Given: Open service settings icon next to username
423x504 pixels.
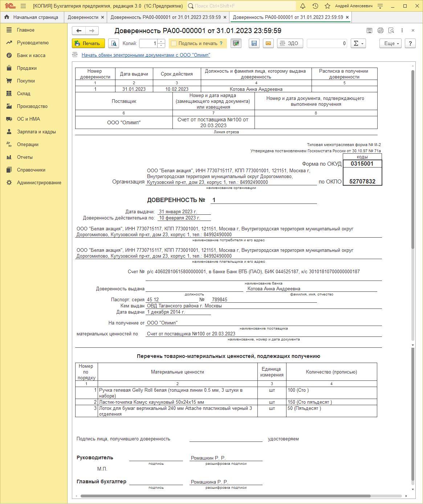Looking at the screenshot, I should click(x=380, y=6).
